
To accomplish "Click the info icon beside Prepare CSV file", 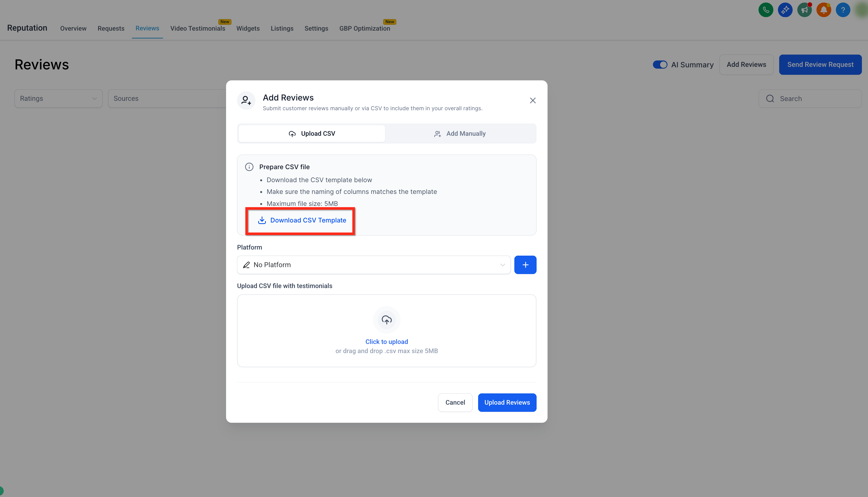I will pyautogui.click(x=249, y=167).
